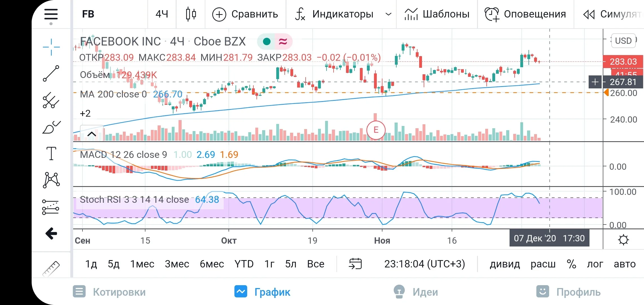Select the forecast and measurement tool
Image resolution: width=644 pixels, height=305 pixels.
click(x=51, y=207)
